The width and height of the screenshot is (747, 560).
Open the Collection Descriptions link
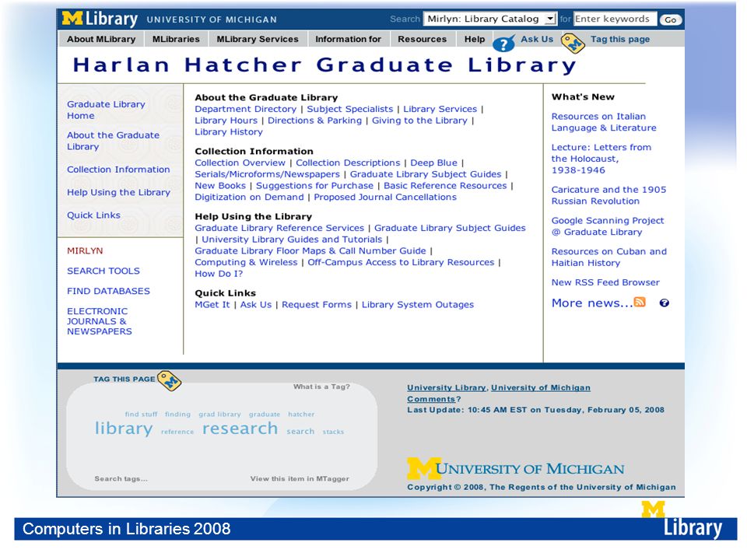[x=348, y=163]
